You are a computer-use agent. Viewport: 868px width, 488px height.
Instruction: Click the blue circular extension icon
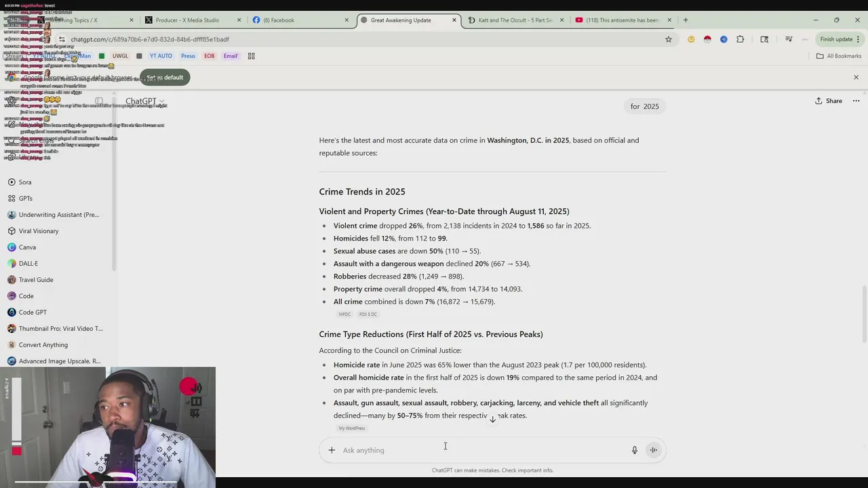click(x=724, y=39)
